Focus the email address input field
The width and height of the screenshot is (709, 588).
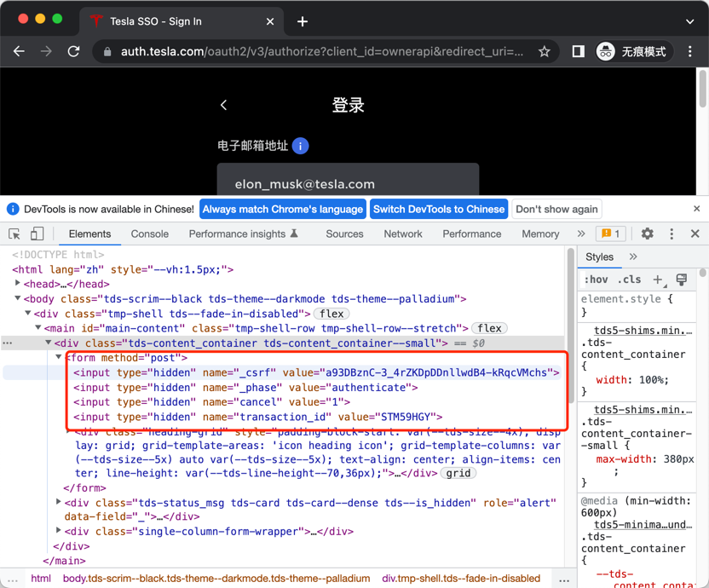tap(348, 180)
